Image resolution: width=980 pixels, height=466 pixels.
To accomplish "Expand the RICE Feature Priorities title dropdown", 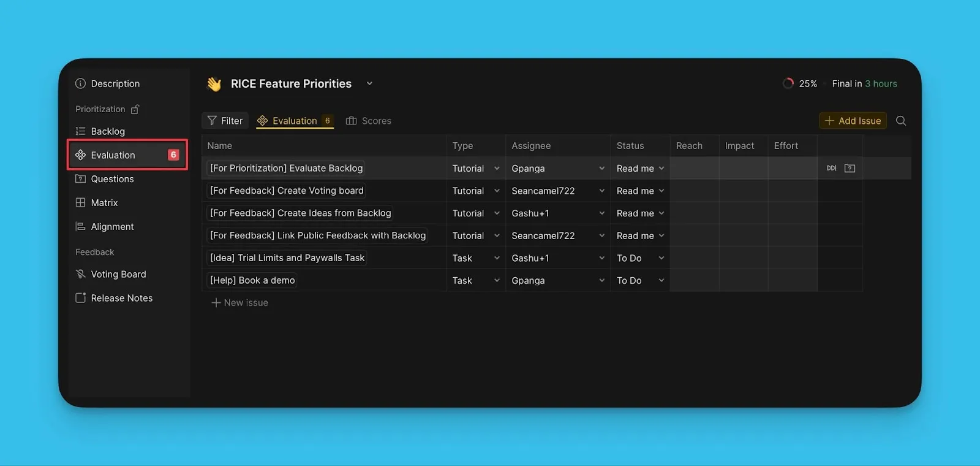I will pyautogui.click(x=369, y=83).
